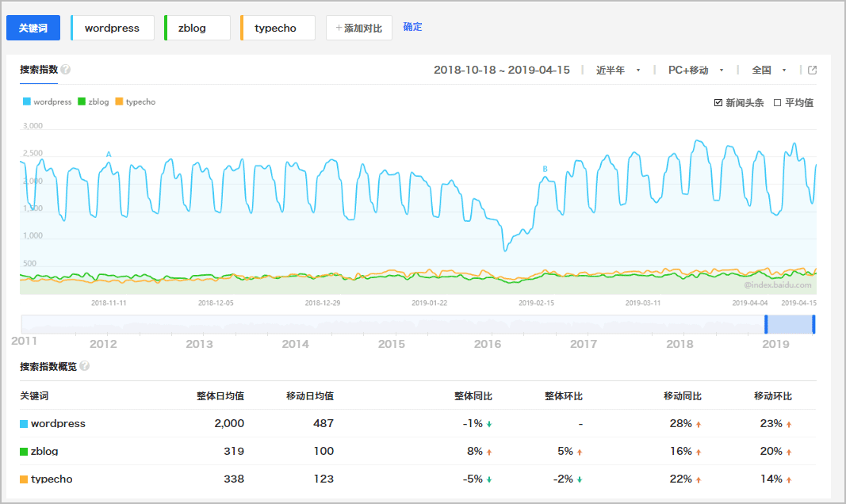Click the 搜索指数概览 help icon
Image resolution: width=846 pixels, height=504 pixels.
click(85, 367)
